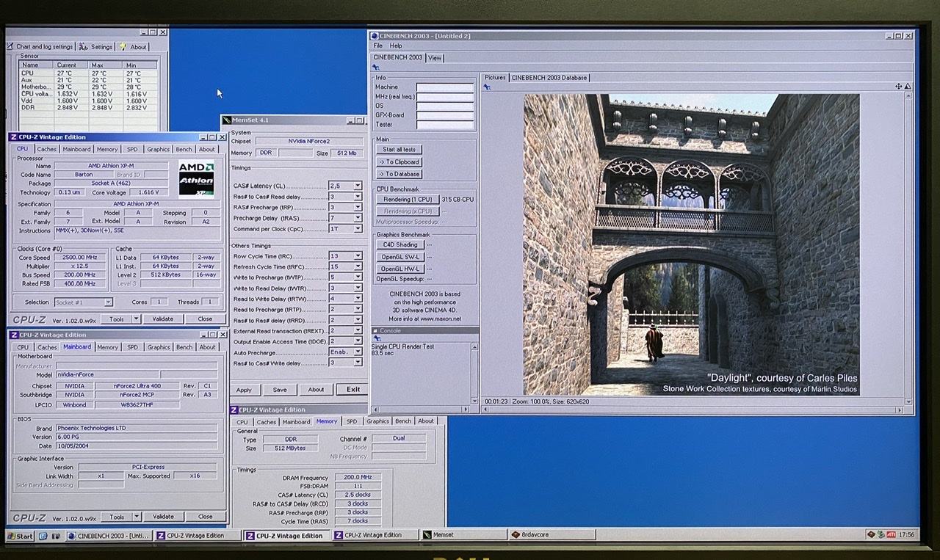Click the AMD Athlon XP logo in CPU-Z
Image resolution: width=940 pixels, height=560 pixels.
[196, 180]
